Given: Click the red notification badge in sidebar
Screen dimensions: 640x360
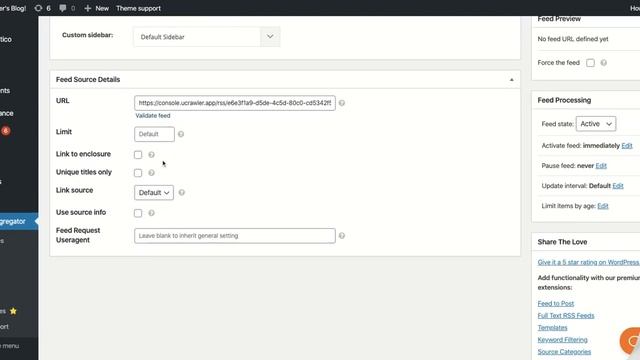Looking at the screenshot, I should (x=5, y=131).
